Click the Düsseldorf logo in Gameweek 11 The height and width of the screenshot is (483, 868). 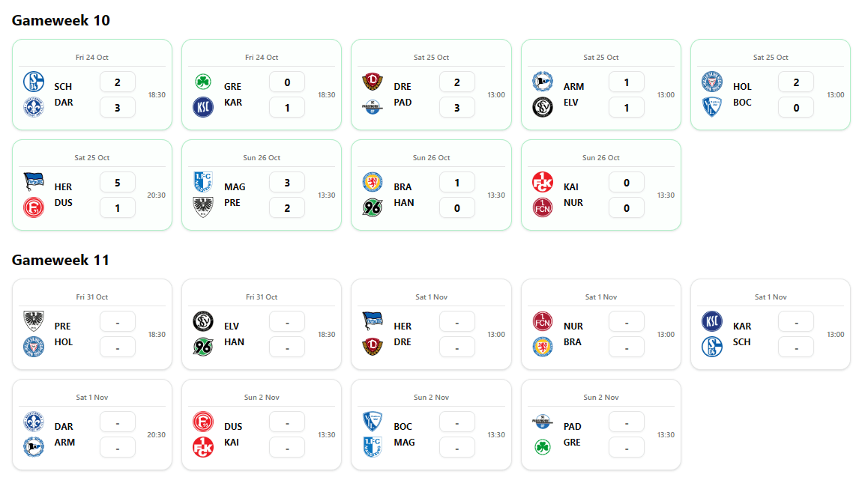click(x=203, y=422)
